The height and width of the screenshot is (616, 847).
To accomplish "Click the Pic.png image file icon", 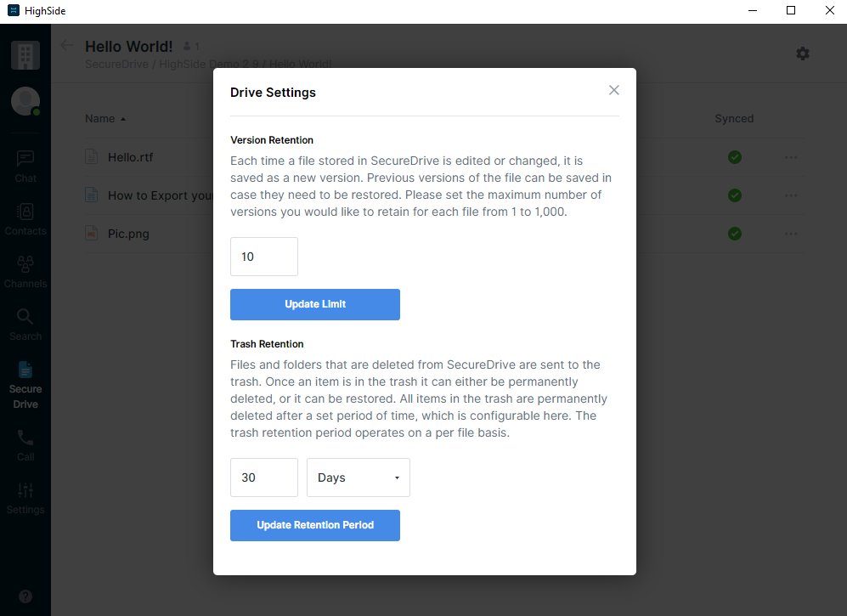I will [91, 234].
